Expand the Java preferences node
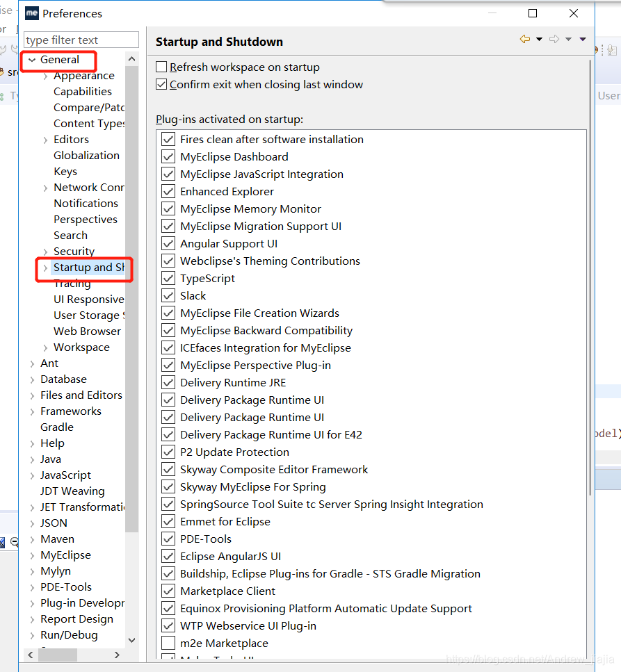The image size is (621, 672). click(x=32, y=460)
